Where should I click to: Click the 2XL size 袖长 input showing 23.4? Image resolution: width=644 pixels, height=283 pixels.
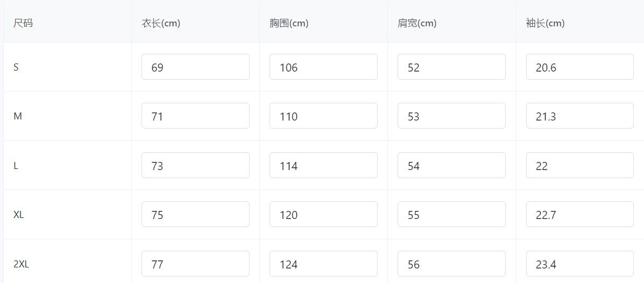point(579,264)
